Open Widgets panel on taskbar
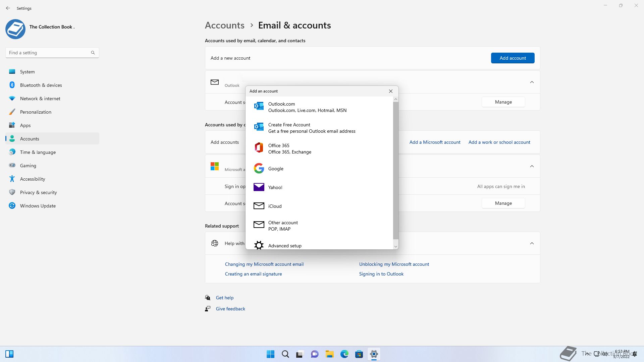 tap(9, 354)
